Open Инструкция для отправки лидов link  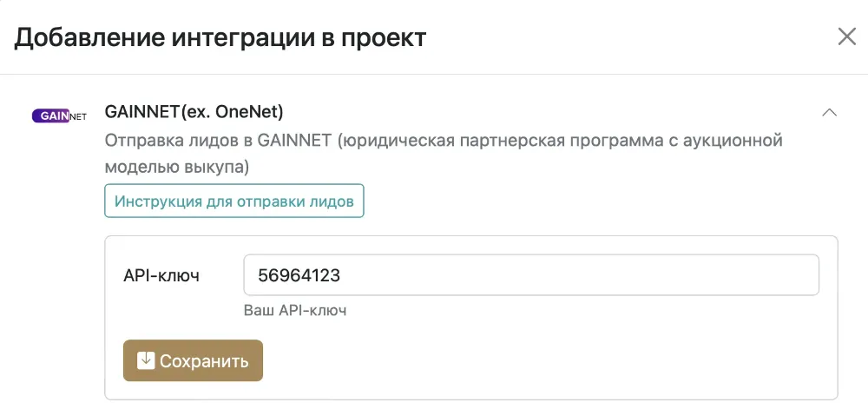coord(234,201)
